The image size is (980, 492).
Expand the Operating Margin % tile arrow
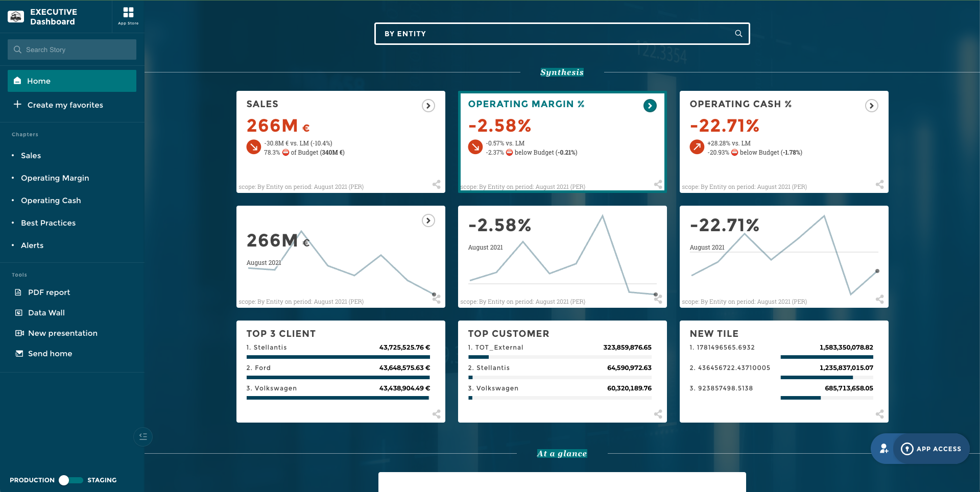point(650,106)
